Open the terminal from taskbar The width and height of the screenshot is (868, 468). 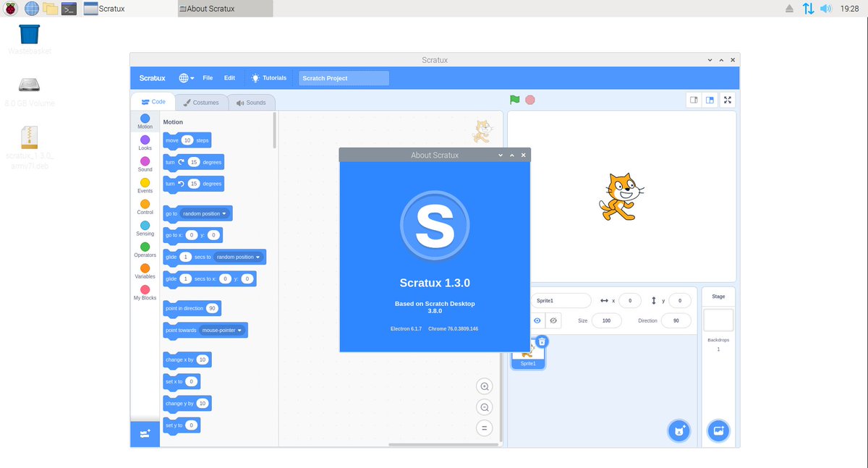click(x=69, y=9)
